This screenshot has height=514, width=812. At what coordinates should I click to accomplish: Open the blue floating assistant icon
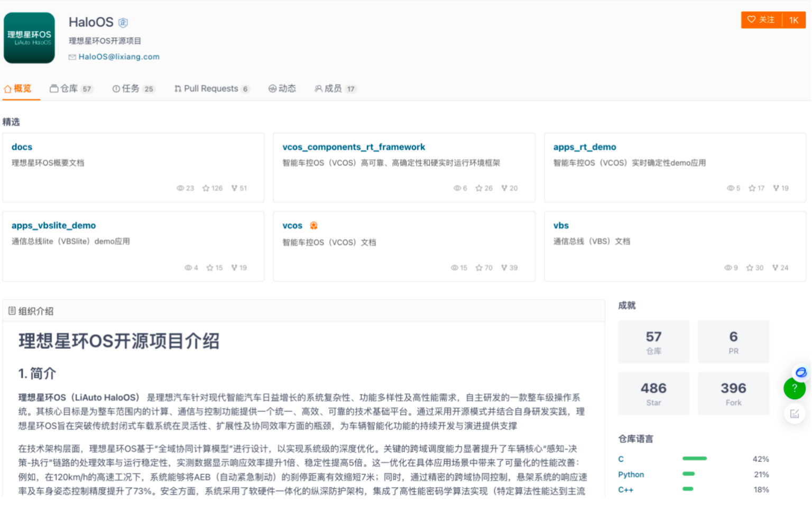(801, 372)
